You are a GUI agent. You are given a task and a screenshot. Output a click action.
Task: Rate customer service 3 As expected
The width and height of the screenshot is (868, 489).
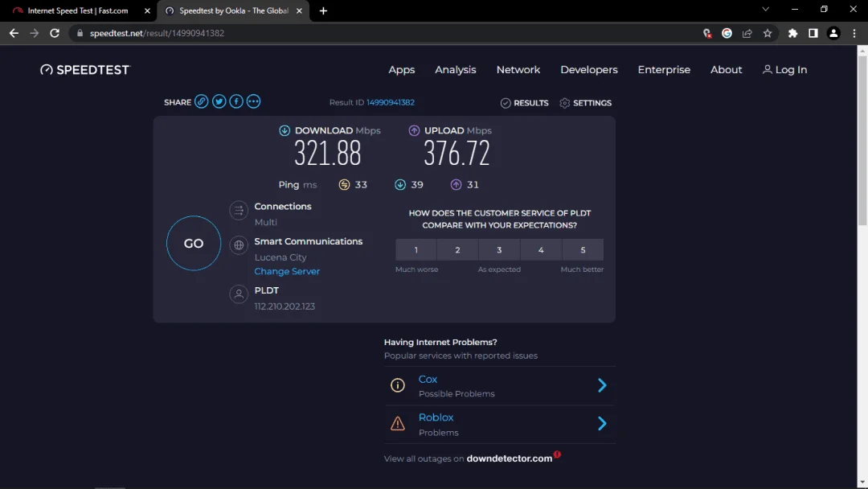coord(499,250)
